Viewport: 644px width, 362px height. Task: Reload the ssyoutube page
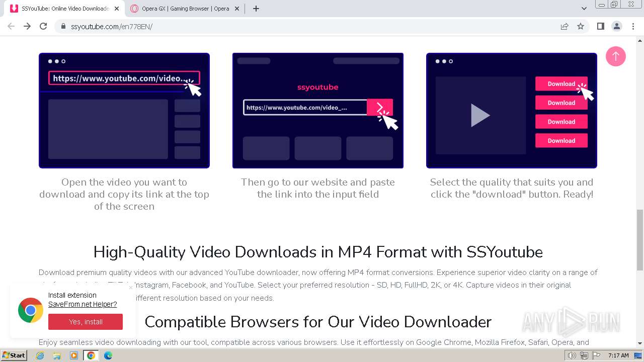(x=43, y=26)
